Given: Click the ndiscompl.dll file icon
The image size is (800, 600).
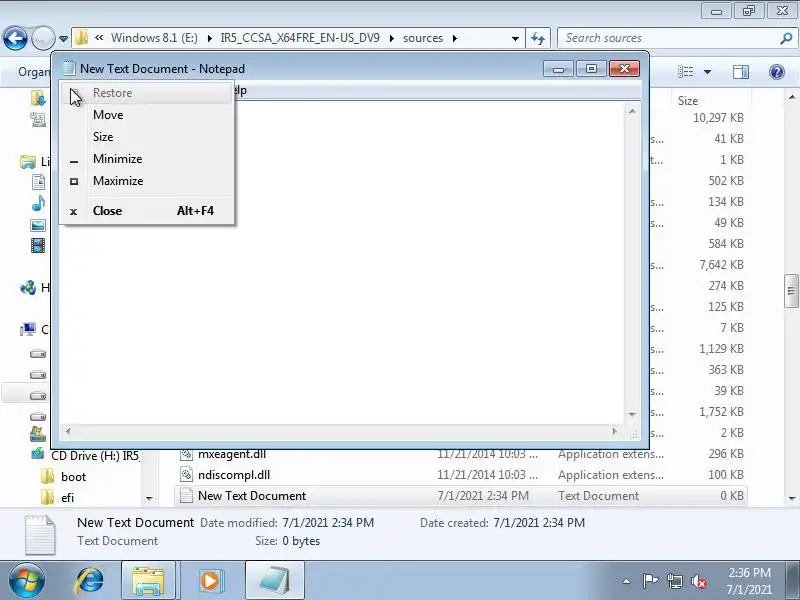Looking at the screenshot, I should pyautogui.click(x=186, y=475).
